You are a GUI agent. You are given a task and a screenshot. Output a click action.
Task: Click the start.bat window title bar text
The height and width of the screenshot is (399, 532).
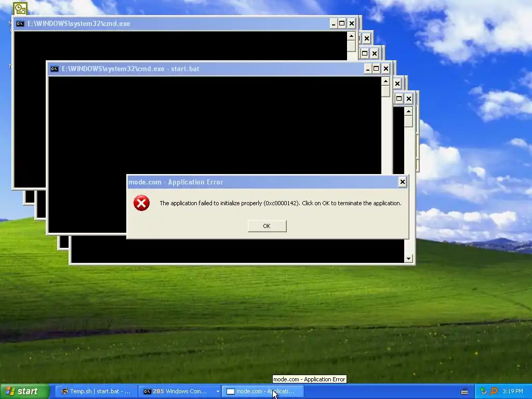130,69
